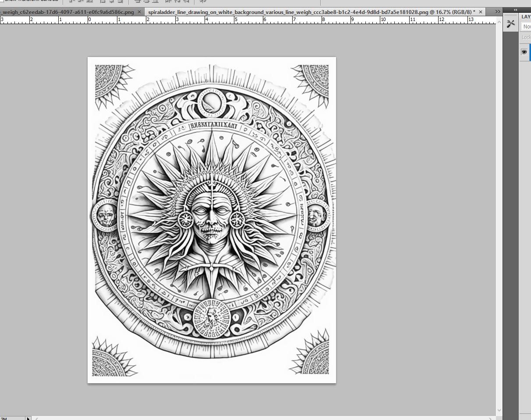Image resolution: width=531 pixels, height=420 pixels.
Task: Collapse the panel dock with the double arrows
Action: point(515,10)
